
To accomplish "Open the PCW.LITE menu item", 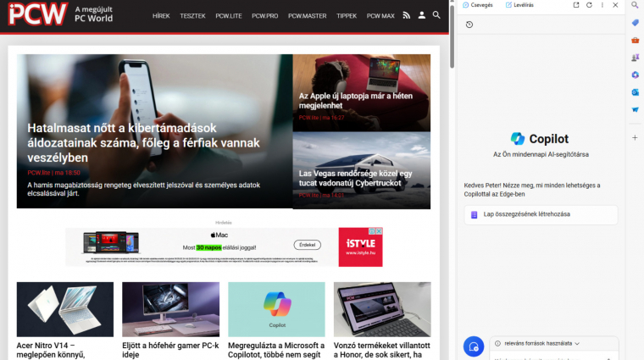I will [x=229, y=16].
